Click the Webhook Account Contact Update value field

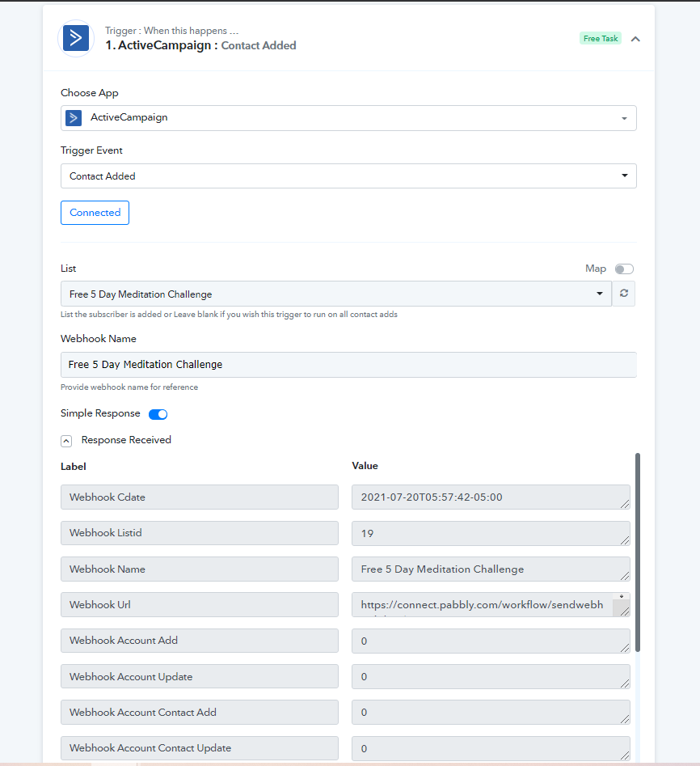pos(491,748)
